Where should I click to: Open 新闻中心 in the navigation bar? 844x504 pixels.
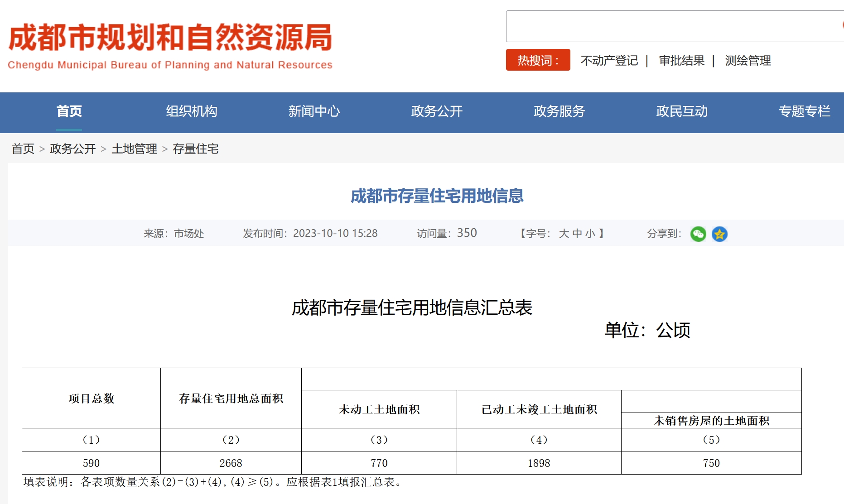coord(314,111)
